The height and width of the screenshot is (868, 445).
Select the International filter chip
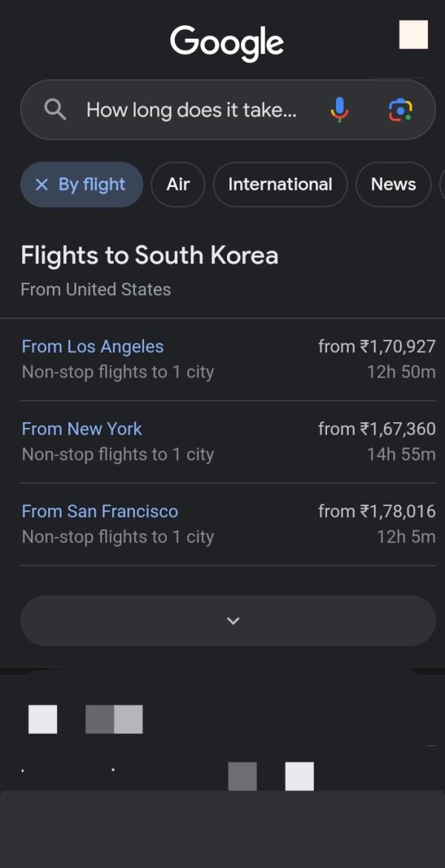click(x=280, y=185)
